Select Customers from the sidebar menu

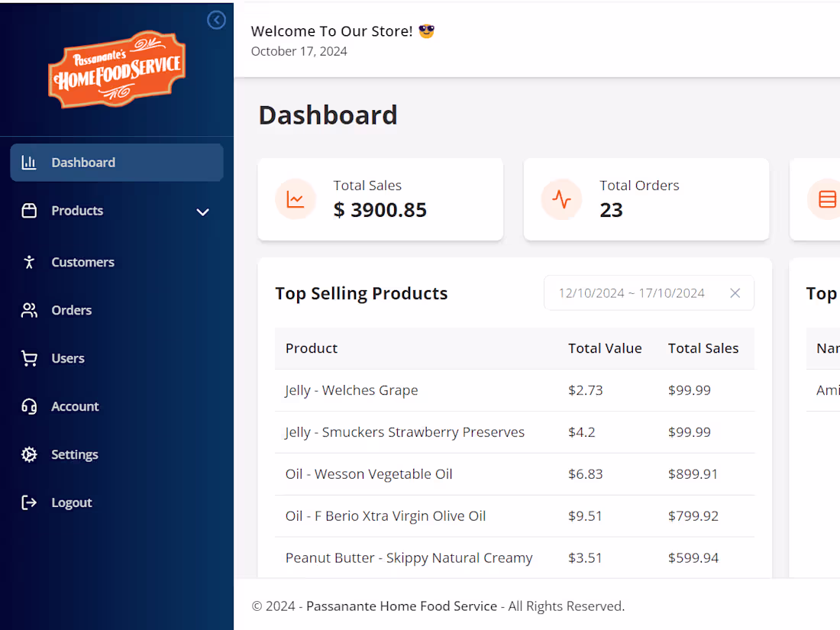tap(82, 262)
